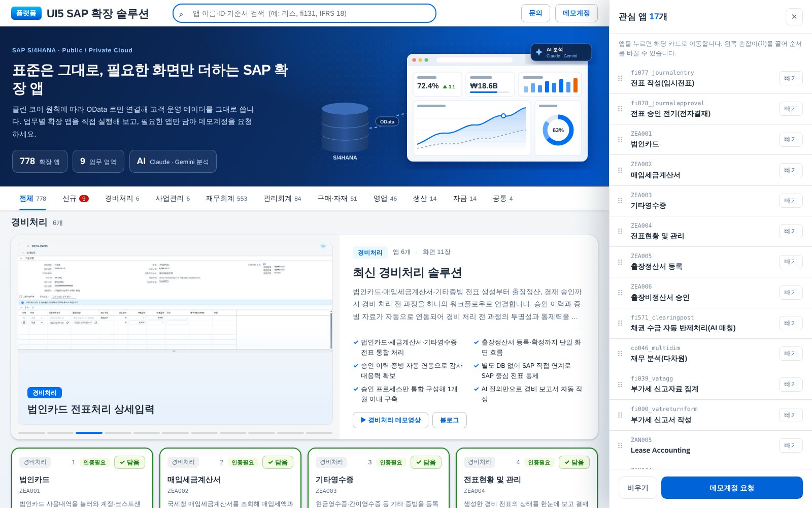Open the 관리회계 84 tab
Viewport: 812px width, 508px height.
pyautogui.click(x=282, y=199)
